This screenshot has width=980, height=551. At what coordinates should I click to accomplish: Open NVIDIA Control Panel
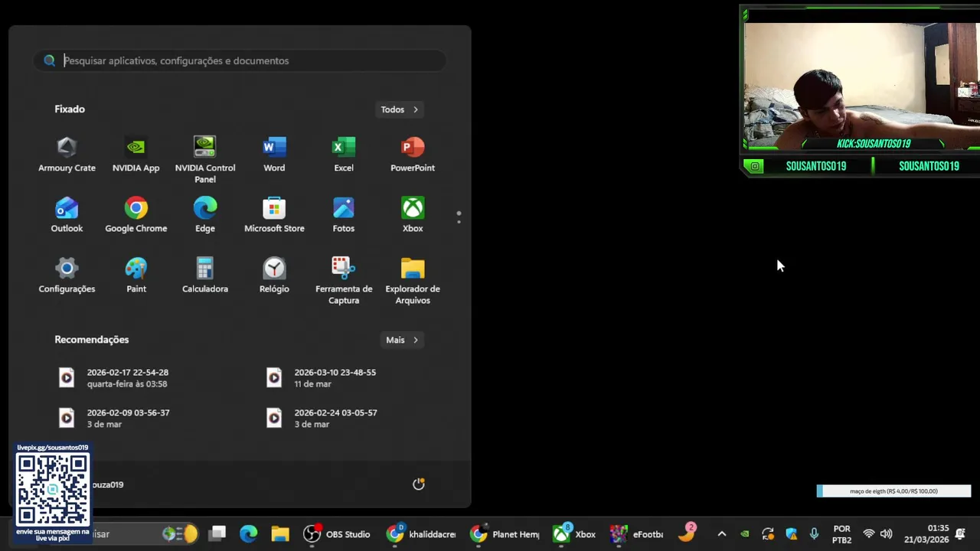pyautogui.click(x=204, y=160)
